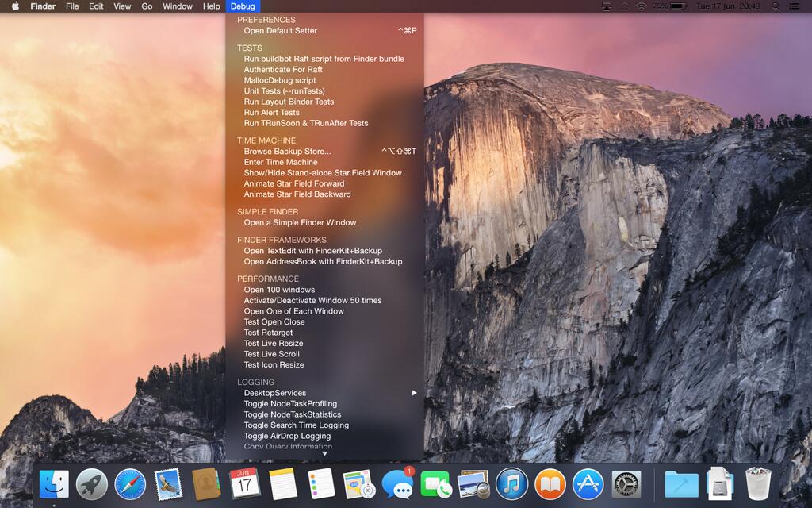Open Contacts book icon in Dock

coord(206,484)
